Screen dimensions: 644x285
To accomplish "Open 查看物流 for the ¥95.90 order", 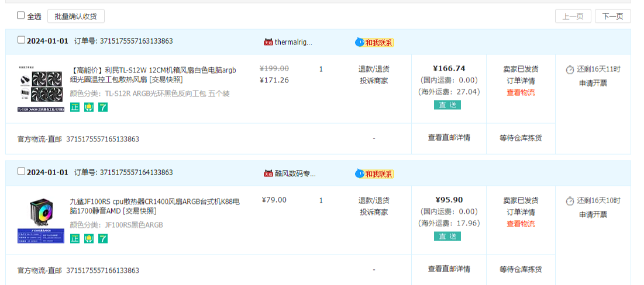I will [521, 224].
